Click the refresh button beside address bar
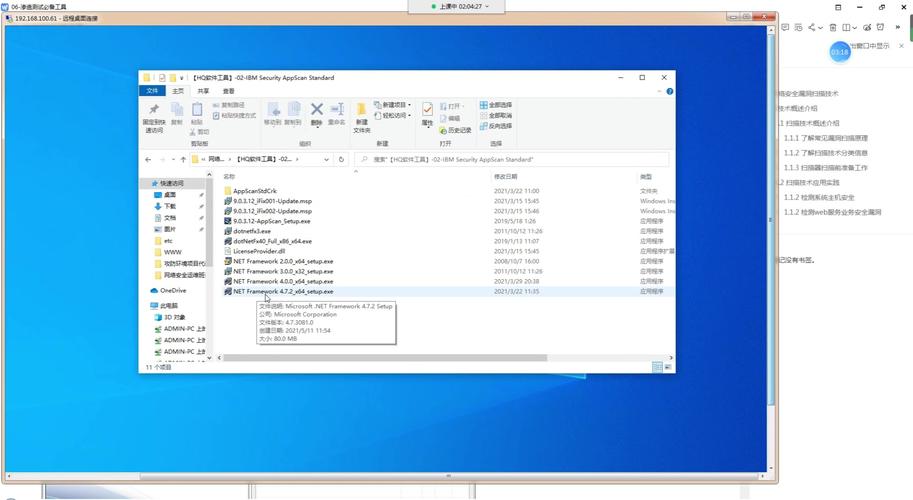The width and height of the screenshot is (913, 500). coord(342,159)
